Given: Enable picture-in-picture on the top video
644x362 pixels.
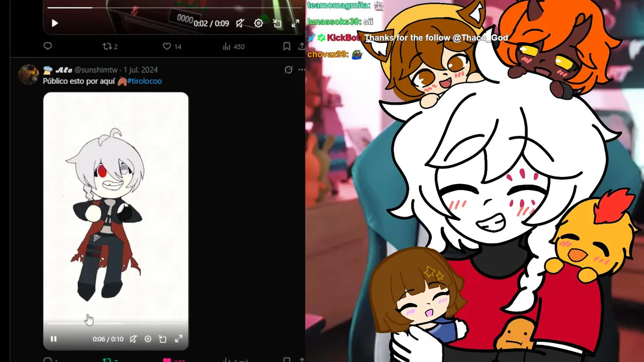Looking at the screenshot, I should click(277, 23).
